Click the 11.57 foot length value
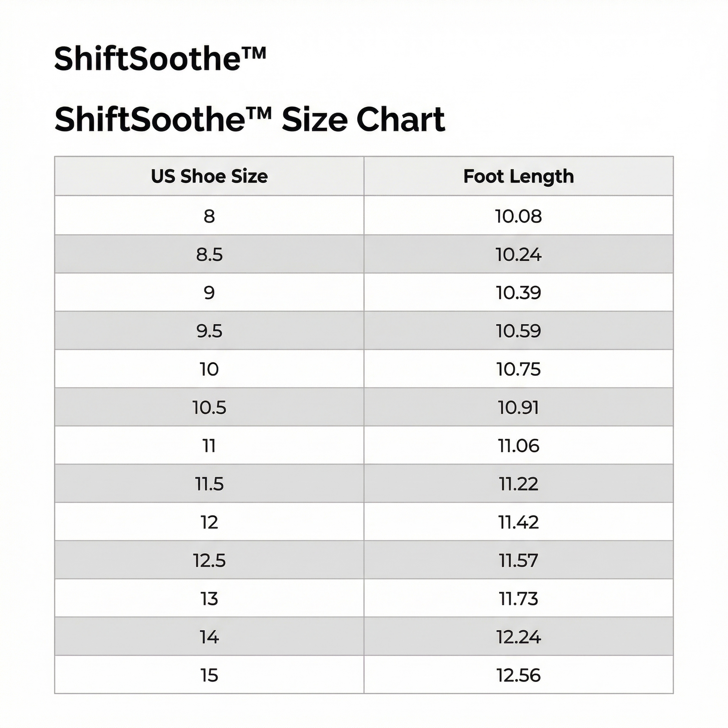 point(518,560)
